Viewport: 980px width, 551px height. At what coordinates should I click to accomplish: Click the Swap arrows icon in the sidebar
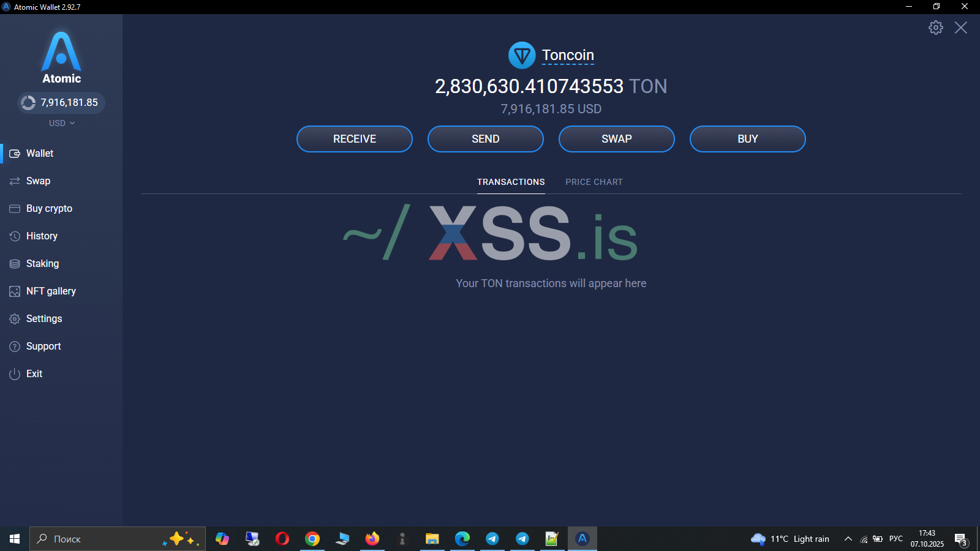tap(15, 181)
